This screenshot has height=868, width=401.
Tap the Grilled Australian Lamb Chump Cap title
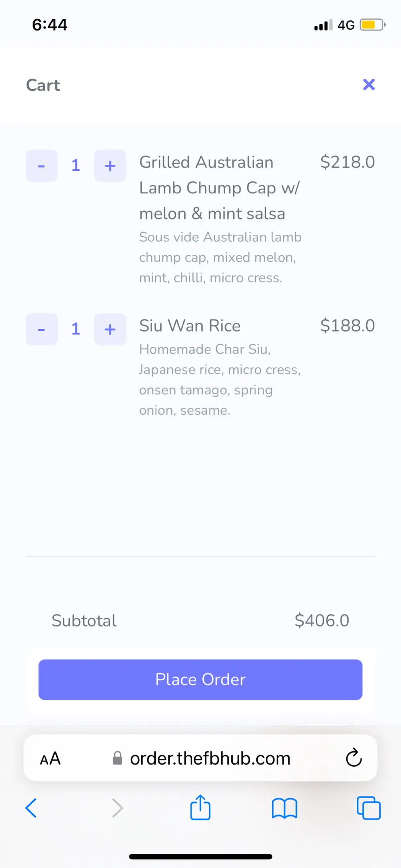coord(219,188)
